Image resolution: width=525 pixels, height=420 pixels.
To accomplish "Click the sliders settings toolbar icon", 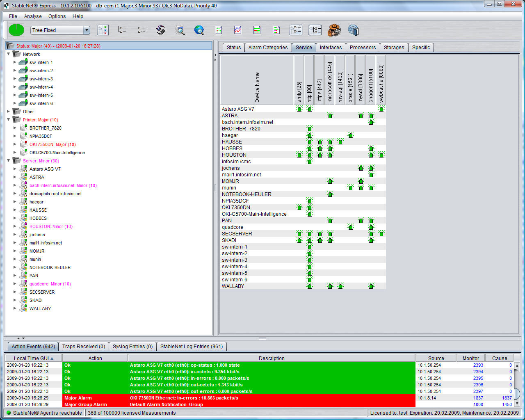I will click(103, 30).
